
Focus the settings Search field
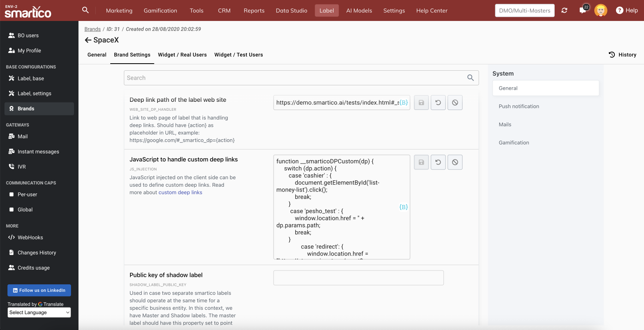[295, 78]
